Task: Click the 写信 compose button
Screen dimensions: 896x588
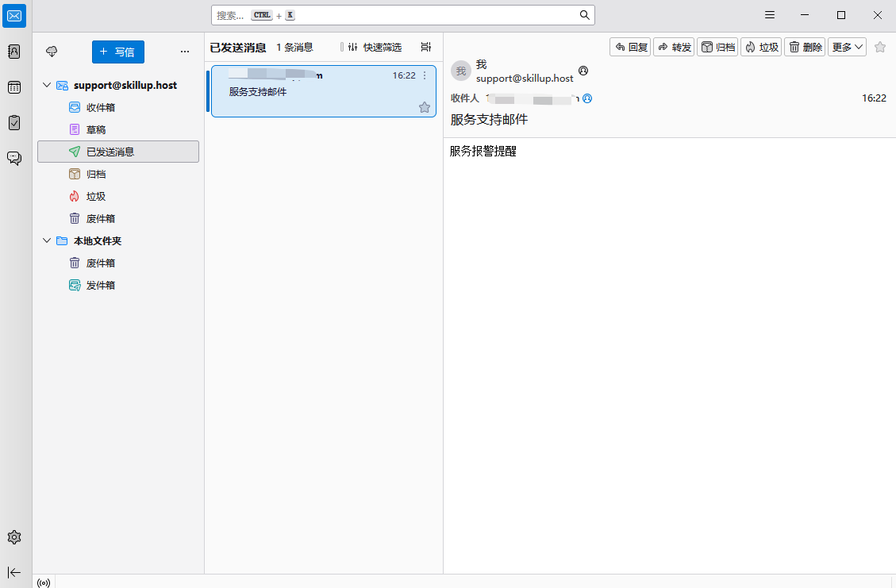Action: (117, 52)
